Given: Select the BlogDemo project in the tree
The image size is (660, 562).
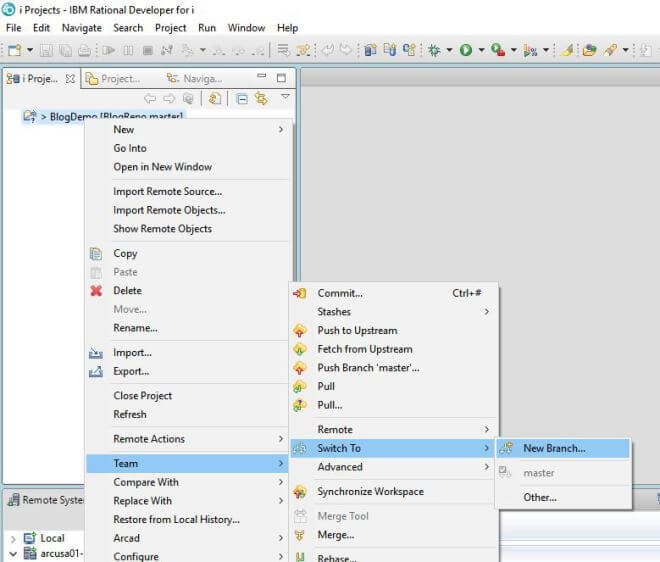Looking at the screenshot, I should (x=103, y=116).
